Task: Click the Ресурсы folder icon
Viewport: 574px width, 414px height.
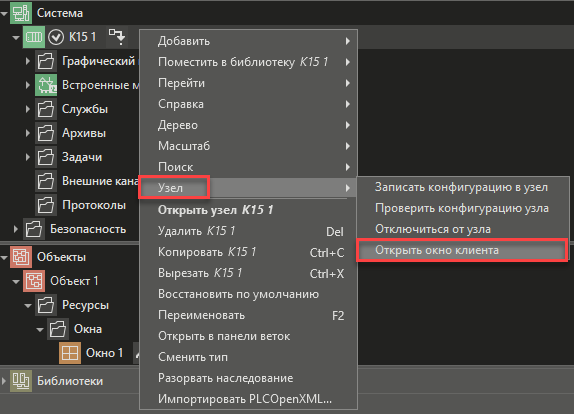Action: point(46,305)
